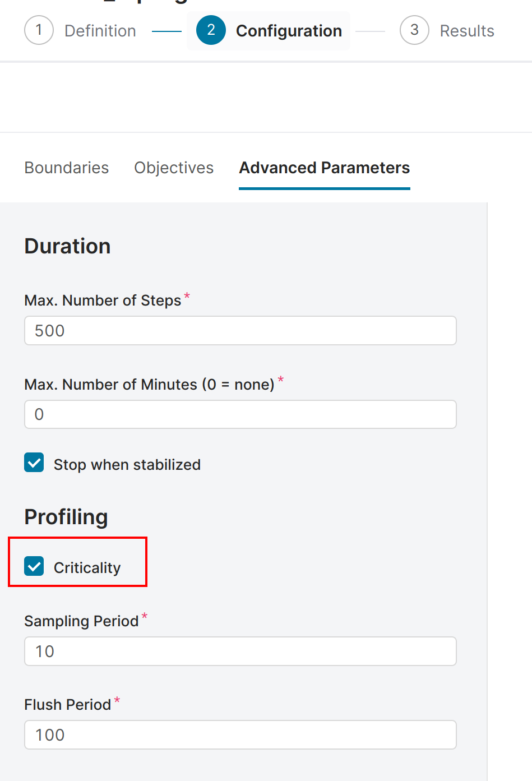This screenshot has width=532, height=781.
Task: Uncheck the Stop when stabilized checkbox
Action: coord(34,463)
